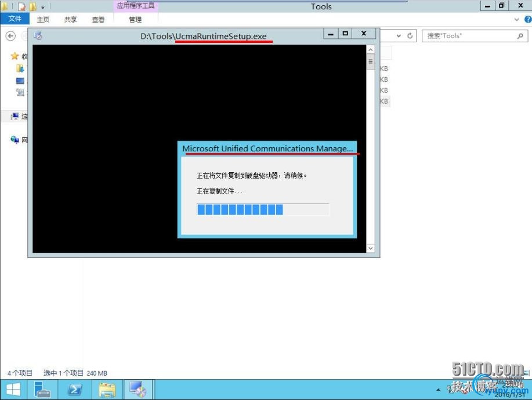532x400 pixels.
Task: Click the favorites star icon in navigation pane
Action: [15, 56]
